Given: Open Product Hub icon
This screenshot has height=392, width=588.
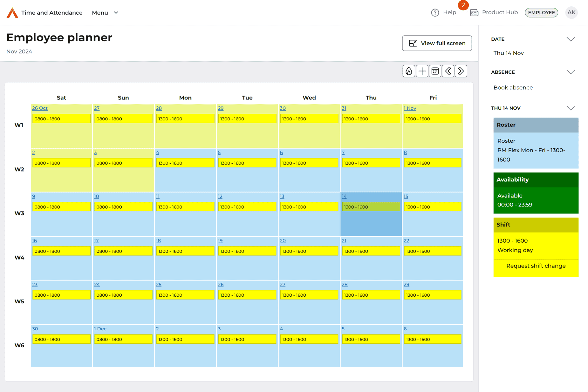Looking at the screenshot, I should (x=474, y=13).
